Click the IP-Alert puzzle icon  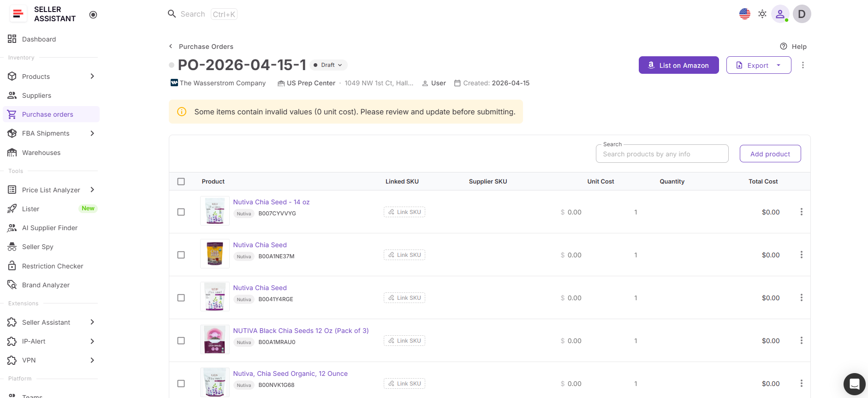click(x=12, y=341)
